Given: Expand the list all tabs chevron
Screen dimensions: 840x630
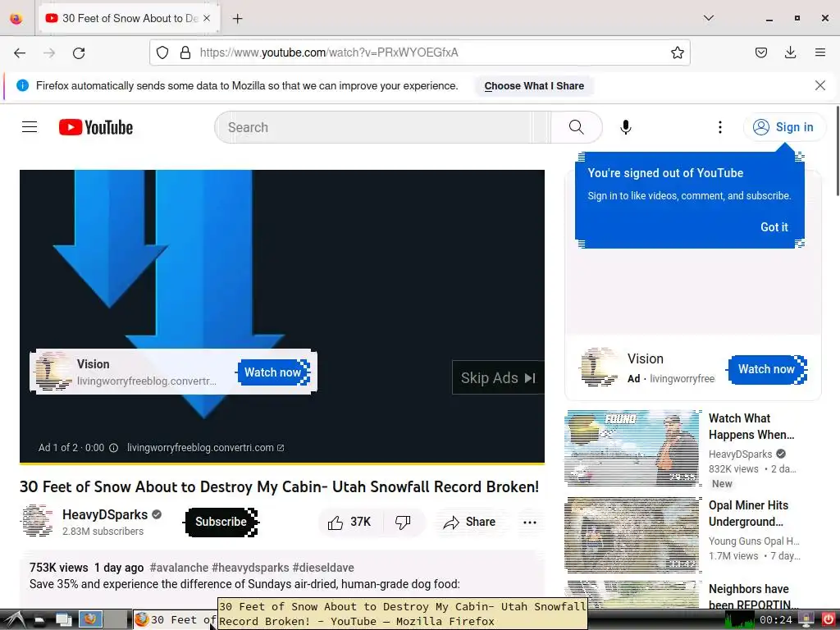Looking at the screenshot, I should pyautogui.click(x=708, y=18).
